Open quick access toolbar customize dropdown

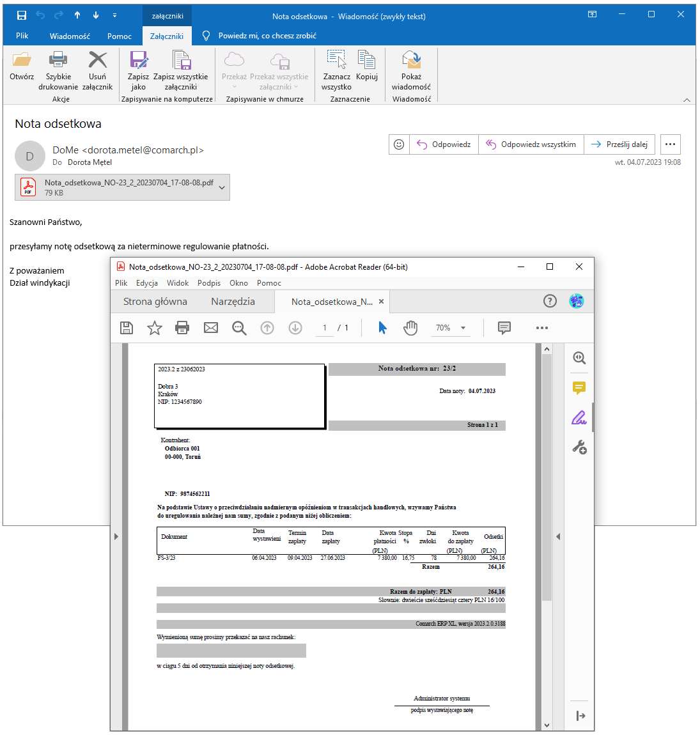tap(114, 15)
